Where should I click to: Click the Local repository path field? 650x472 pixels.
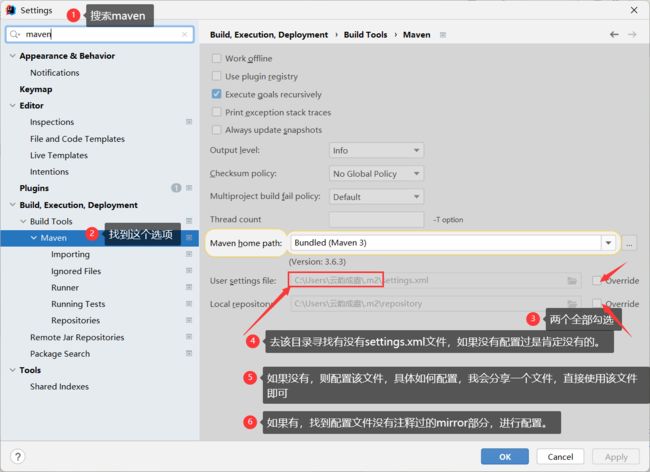pos(435,304)
